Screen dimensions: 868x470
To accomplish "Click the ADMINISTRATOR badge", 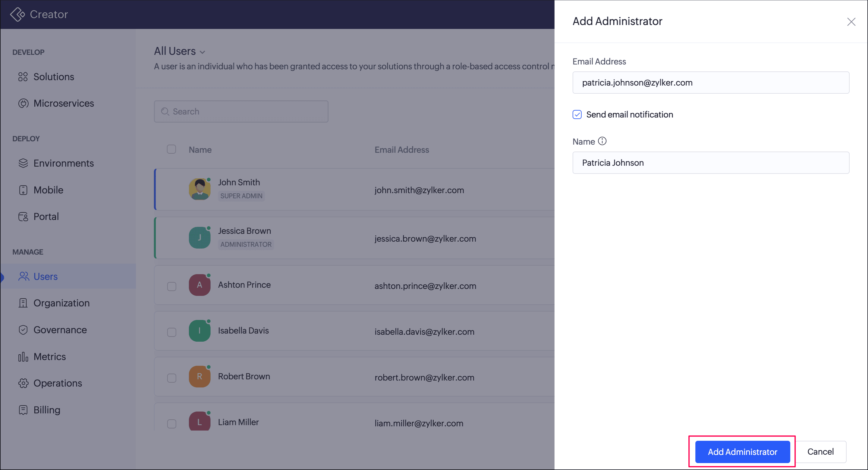I will [246, 245].
